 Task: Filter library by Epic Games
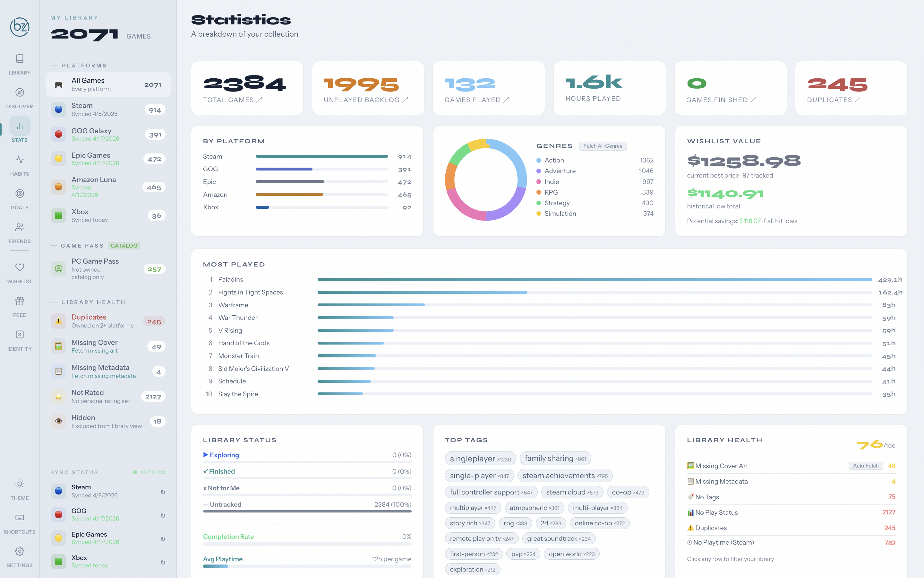(x=108, y=159)
